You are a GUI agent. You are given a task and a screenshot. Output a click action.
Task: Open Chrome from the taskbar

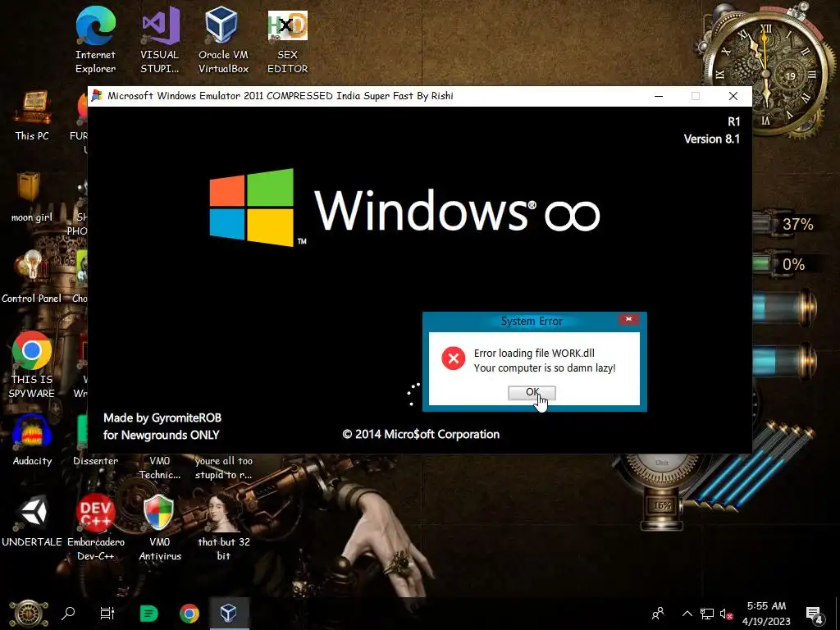click(x=189, y=614)
